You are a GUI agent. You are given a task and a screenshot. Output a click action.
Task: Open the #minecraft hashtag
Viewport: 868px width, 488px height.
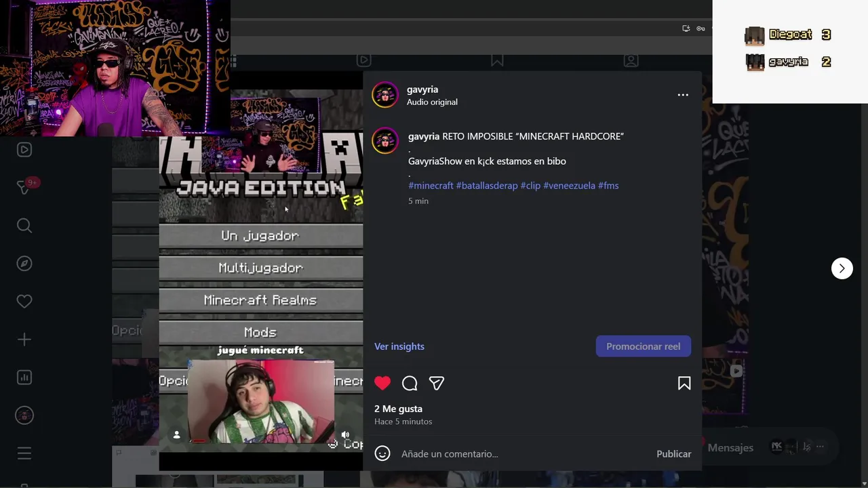431,186
